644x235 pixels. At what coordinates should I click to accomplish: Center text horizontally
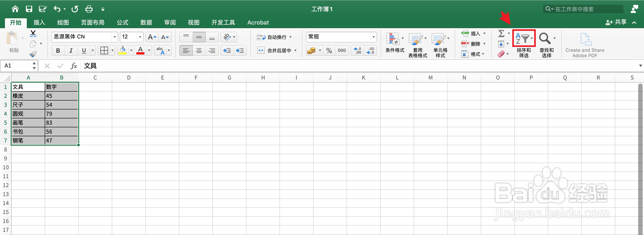pos(199,50)
